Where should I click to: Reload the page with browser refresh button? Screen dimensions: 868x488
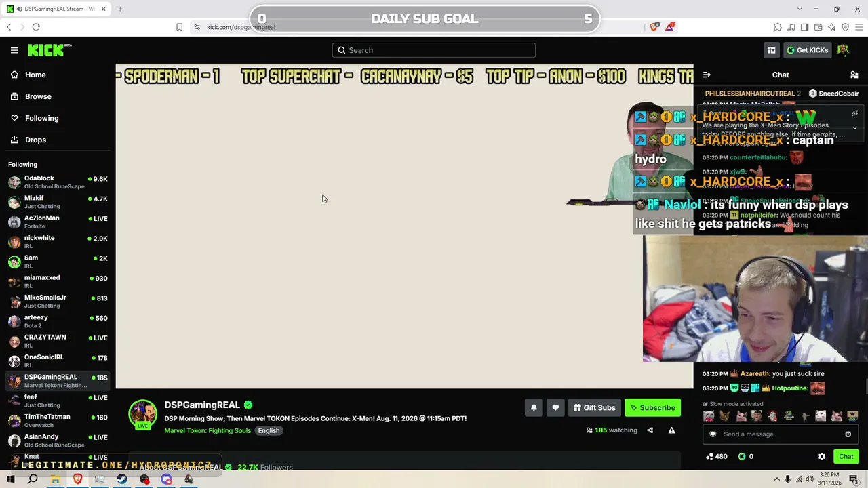point(36,27)
